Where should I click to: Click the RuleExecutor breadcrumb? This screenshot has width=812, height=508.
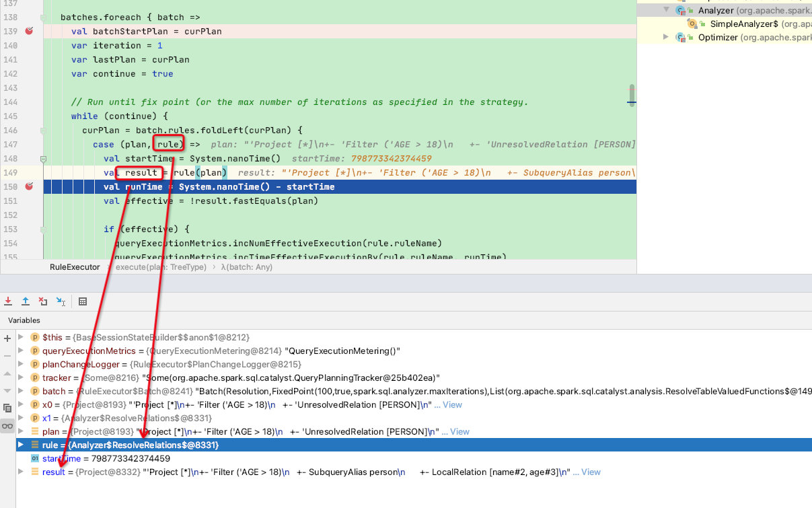[x=75, y=267]
